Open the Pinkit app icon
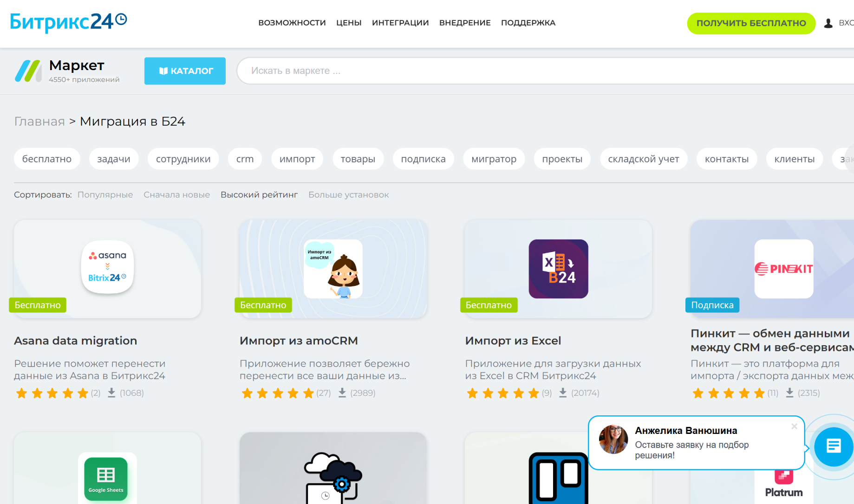This screenshot has height=504, width=854. click(784, 269)
